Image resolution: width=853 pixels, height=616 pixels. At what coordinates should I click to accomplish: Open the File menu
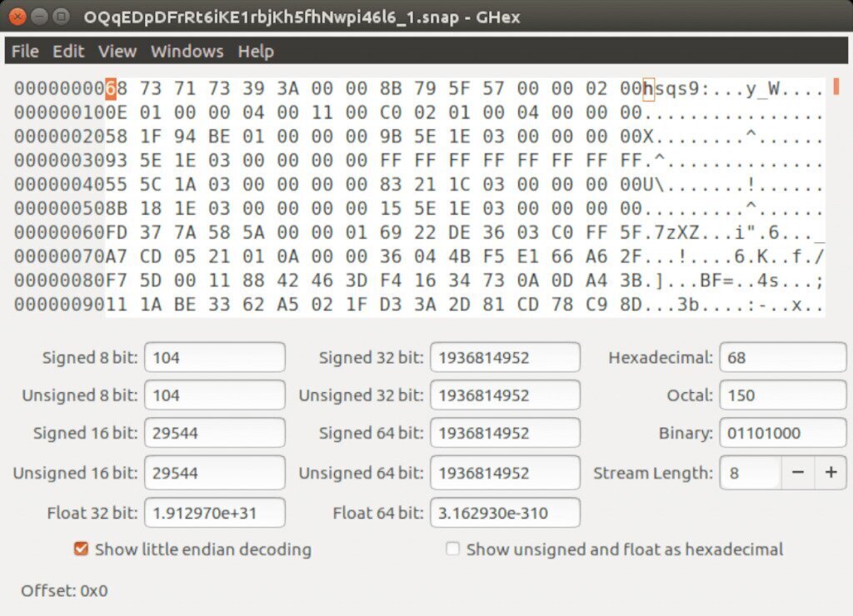point(24,52)
